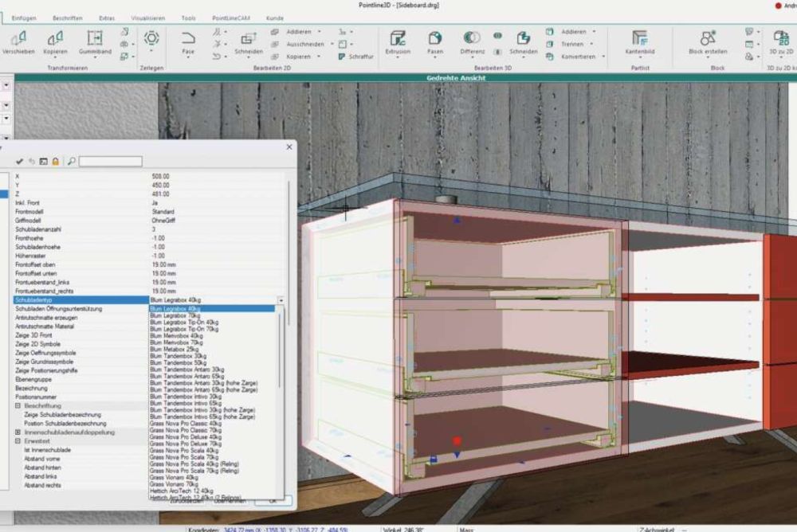Click the green checkmark apply icon
797x532 pixels.
pyautogui.click(x=19, y=162)
